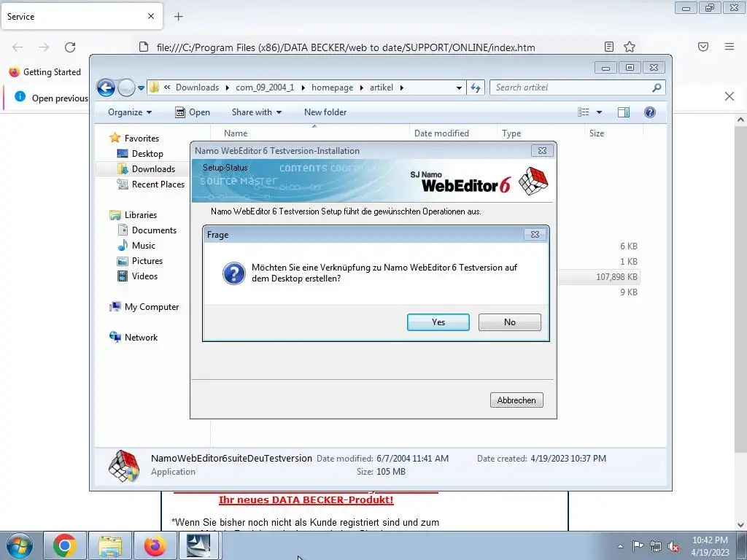This screenshot has height=560, width=747.
Task: Expand the view options dropdown arrow
Action: pyautogui.click(x=600, y=112)
